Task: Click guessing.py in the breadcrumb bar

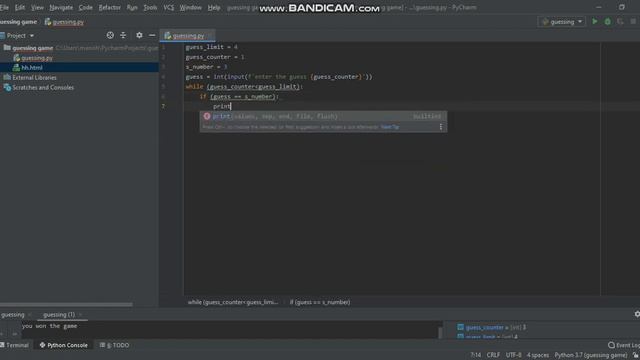Action: (x=68, y=22)
